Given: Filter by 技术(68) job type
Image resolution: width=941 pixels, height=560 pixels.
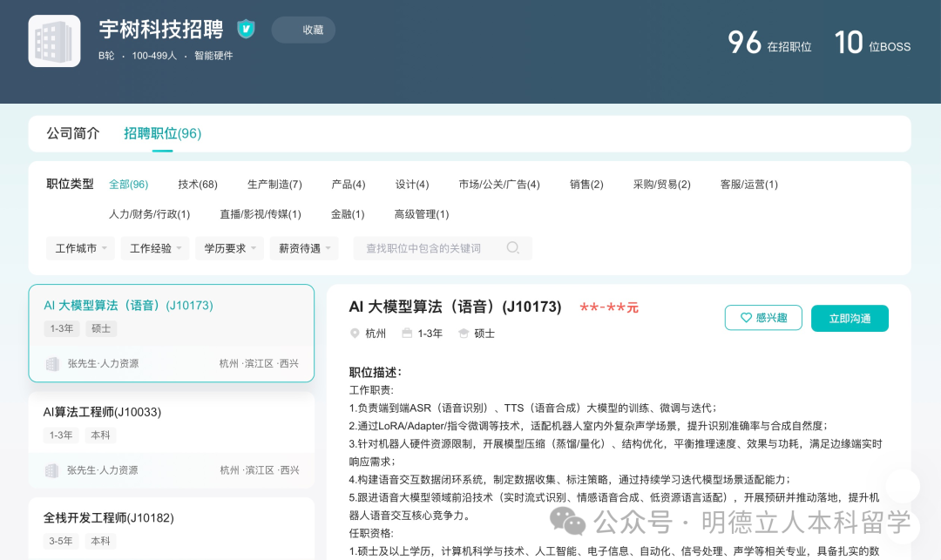Looking at the screenshot, I should (198, 184).
